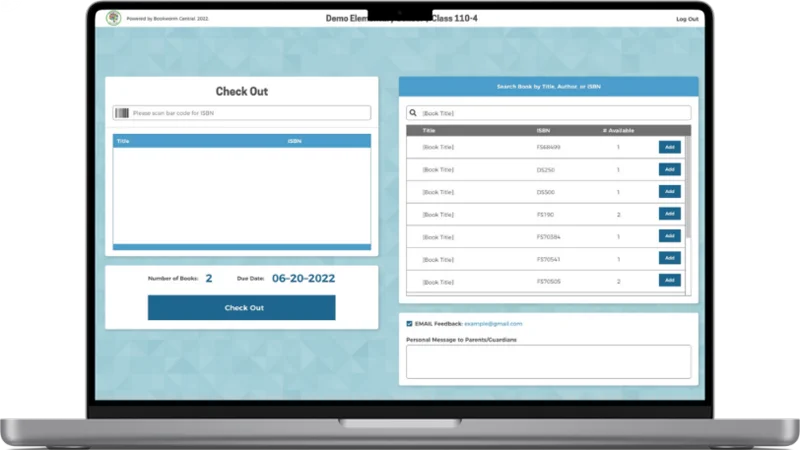This screenshot has height=450, width=800.
Task: Click the Check Out panel heading
Action: (242, 91)
